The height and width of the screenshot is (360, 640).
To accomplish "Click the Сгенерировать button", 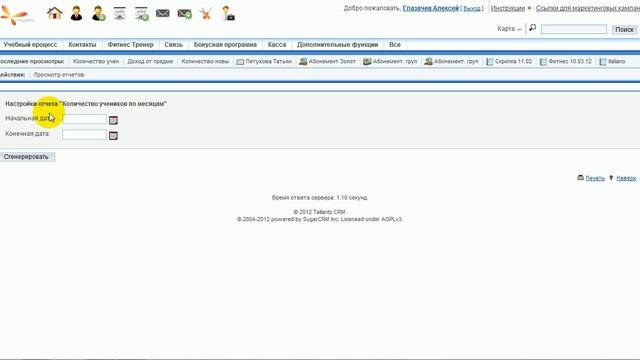I will (26, 157).
